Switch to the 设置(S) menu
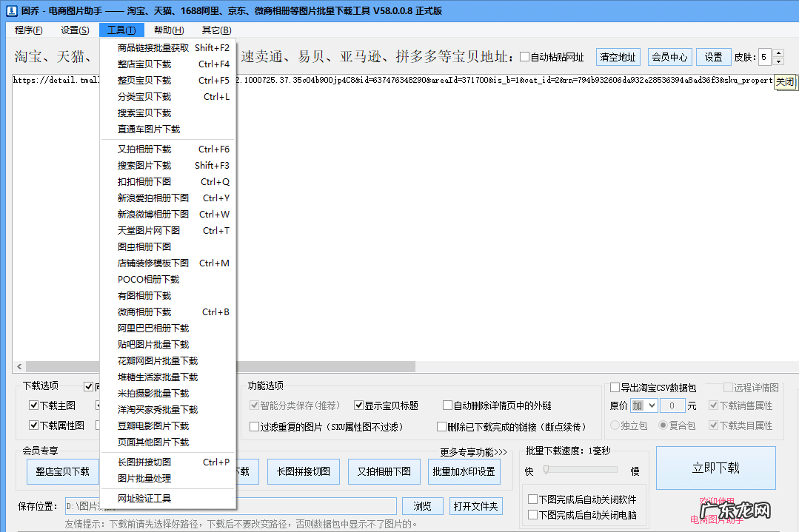Screen dimensions: 799x532 coord(74,30)
